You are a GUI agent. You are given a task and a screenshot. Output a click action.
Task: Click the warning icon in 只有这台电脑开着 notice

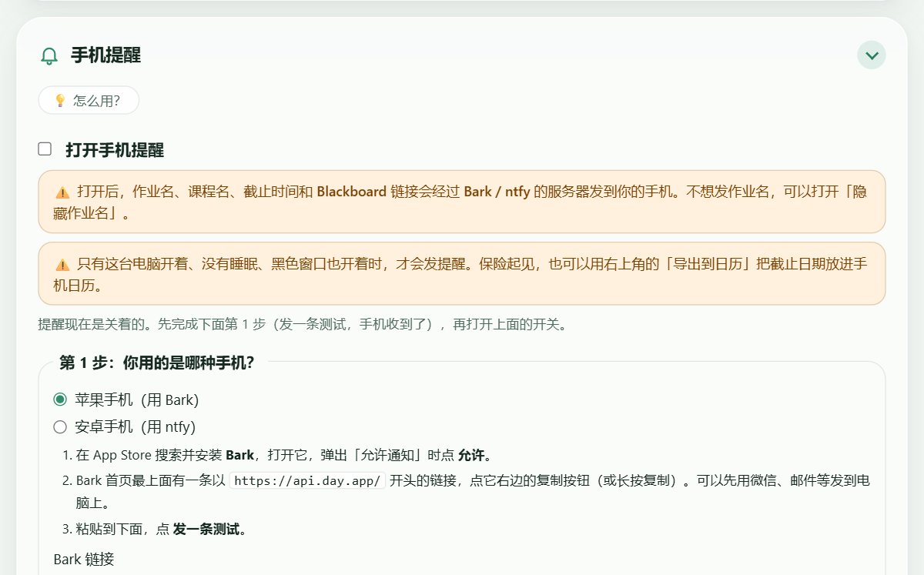pyautogui.click(x=62, y=265)
